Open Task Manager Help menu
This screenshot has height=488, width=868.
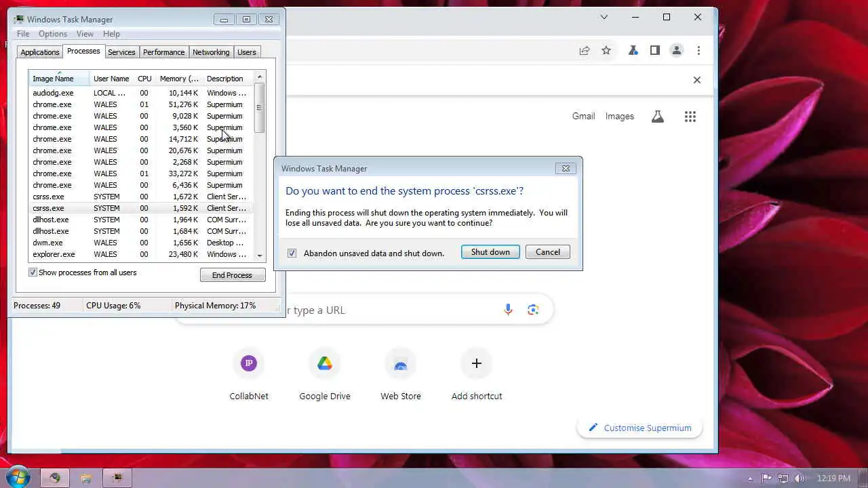[111, 34]
